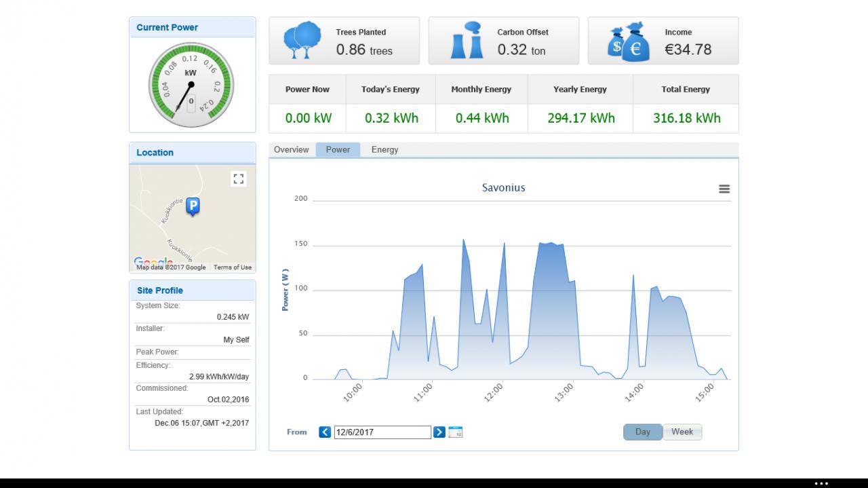
Task: Switch to the Overview tab
Action: (x=292, y=150)
